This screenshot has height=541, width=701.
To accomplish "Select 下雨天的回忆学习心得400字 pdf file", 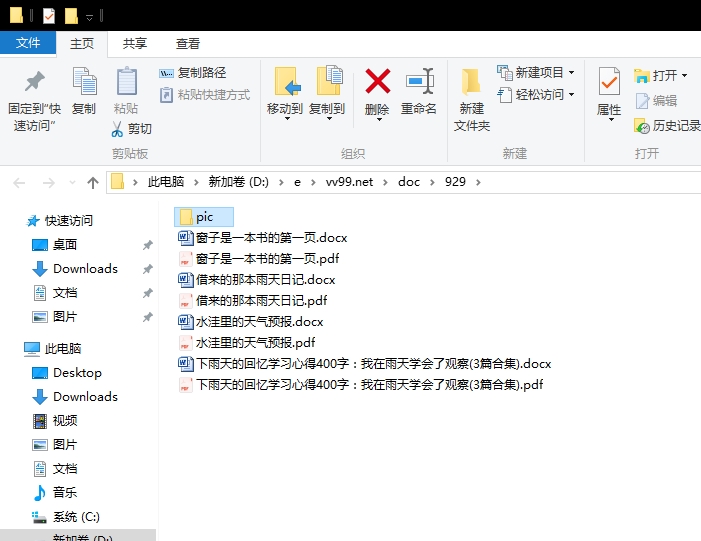I will click(x=361, y=385).
